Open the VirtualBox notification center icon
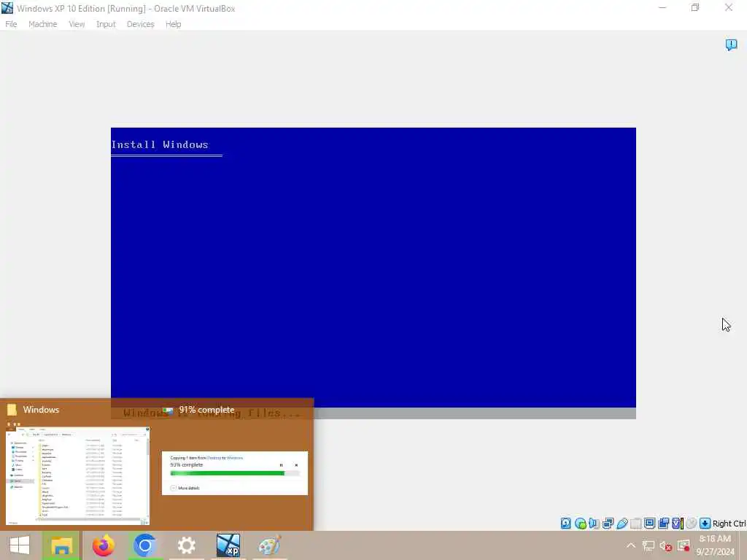The width and height of the screenshot is (747, 560). (731, 44)
